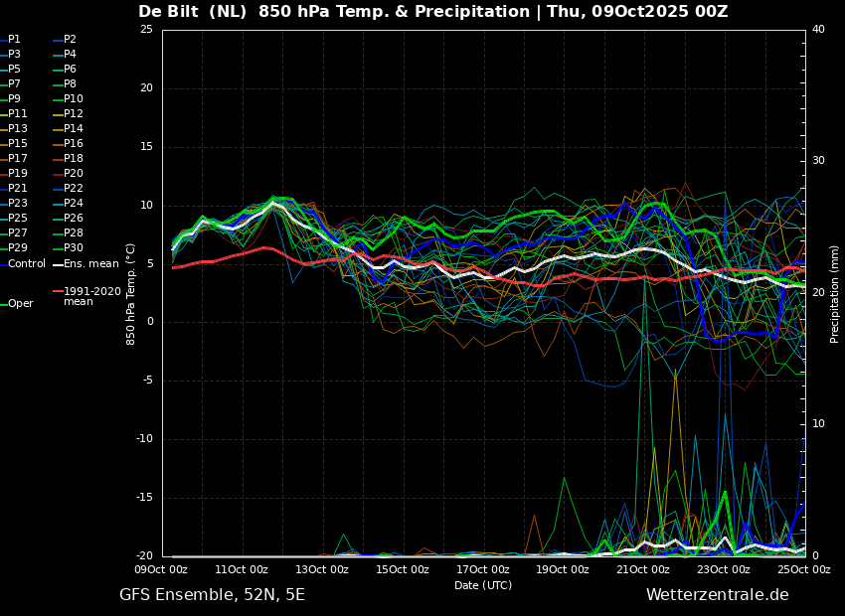
Task: Select the P12 legend label
Action: click(x=74, y=113)
